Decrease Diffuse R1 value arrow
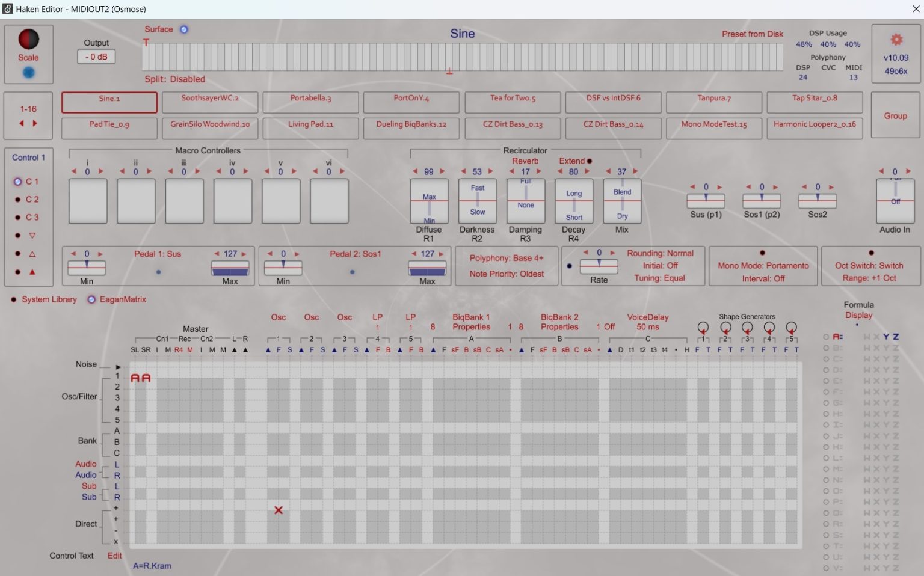924x576 pixels. click(x=415, y=171)
